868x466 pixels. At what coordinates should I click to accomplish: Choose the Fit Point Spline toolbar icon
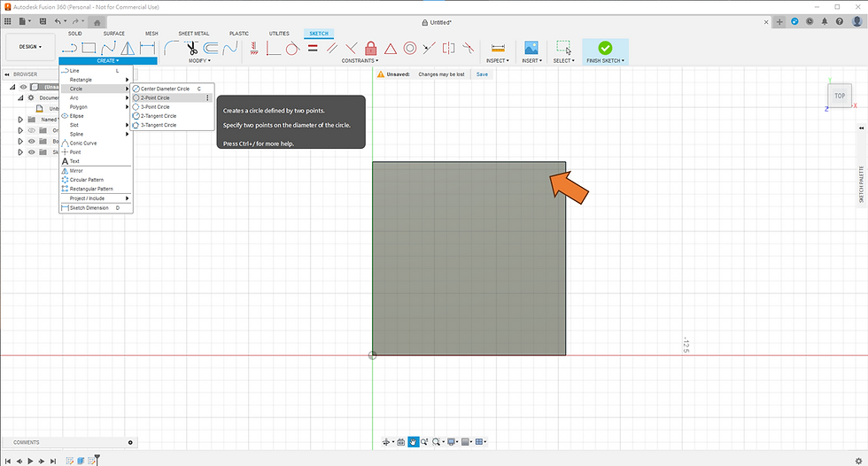(x=108, y=48)
